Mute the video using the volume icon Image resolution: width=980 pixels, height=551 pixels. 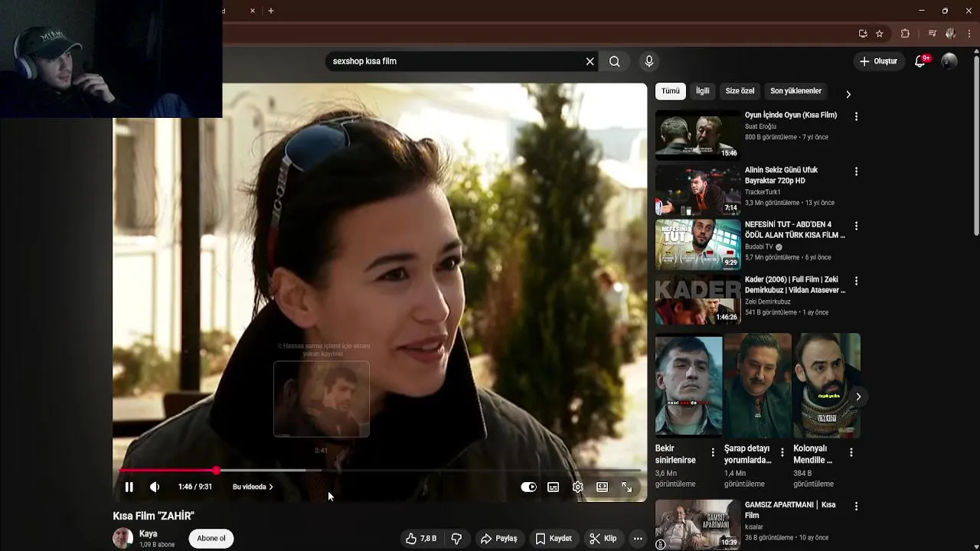coord(155,487)
